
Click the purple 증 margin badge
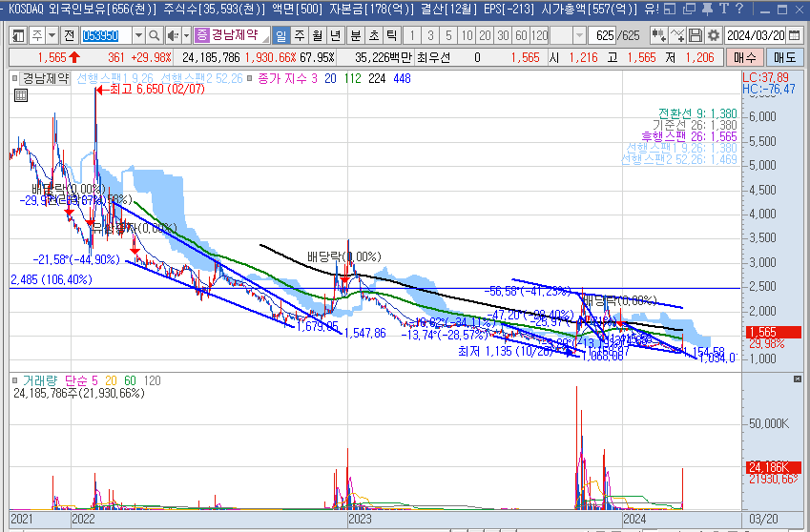pyautogui.click(x=201, y=35)
